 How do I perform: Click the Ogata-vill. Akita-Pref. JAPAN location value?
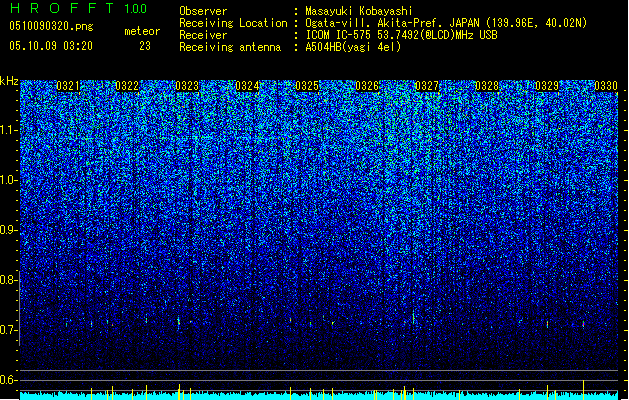(x=446, y=23)
